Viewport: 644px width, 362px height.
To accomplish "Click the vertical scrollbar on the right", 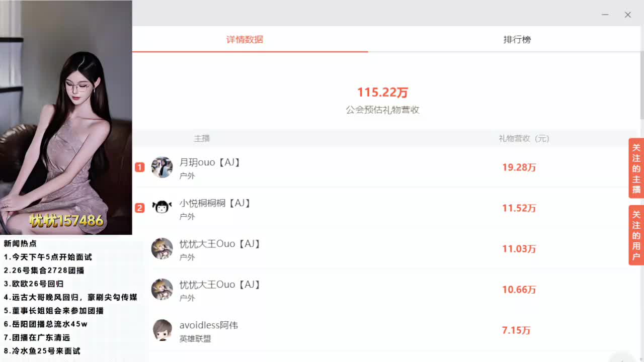I will point(641,85).
